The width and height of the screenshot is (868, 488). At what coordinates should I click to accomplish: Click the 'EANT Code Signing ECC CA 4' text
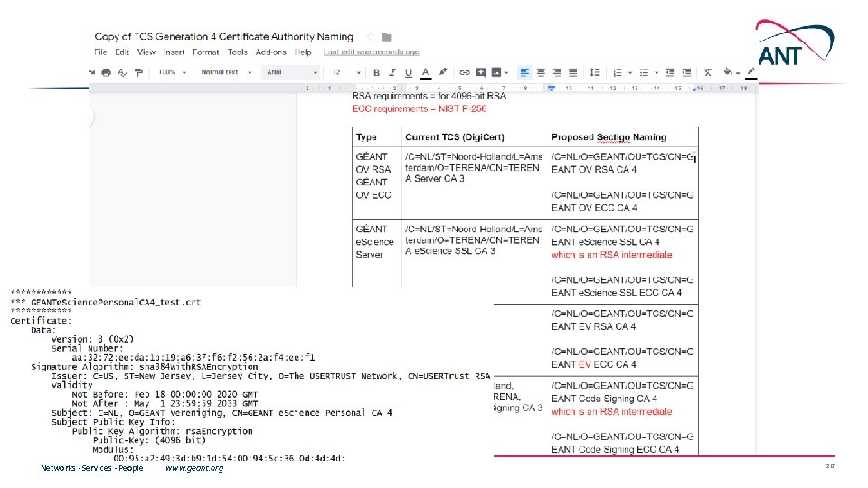(x=615, y=450)
